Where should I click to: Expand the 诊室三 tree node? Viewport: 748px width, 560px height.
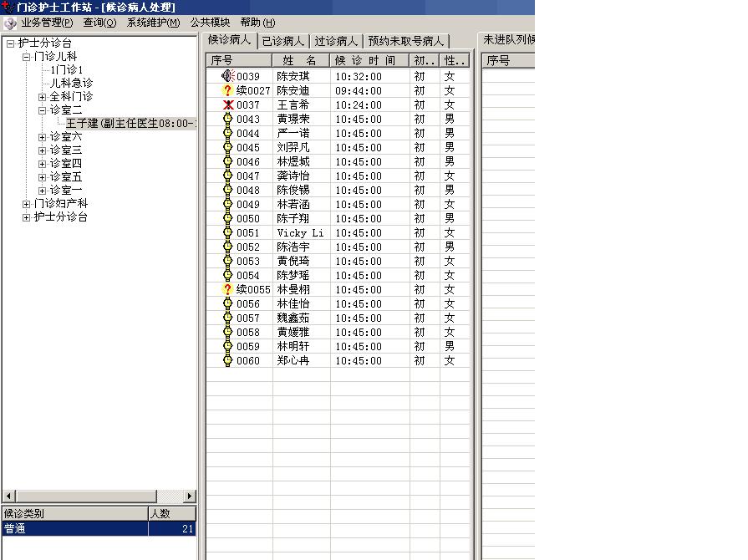[42, 150]
